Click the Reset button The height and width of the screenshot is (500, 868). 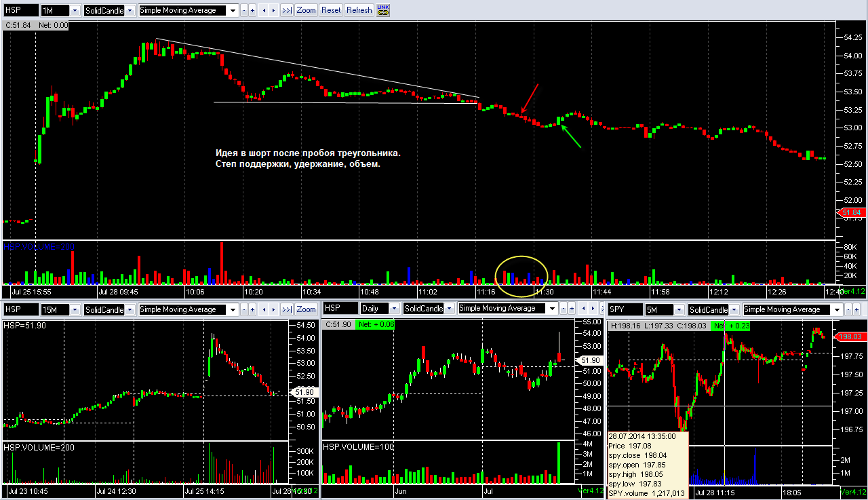pos(331,10)
